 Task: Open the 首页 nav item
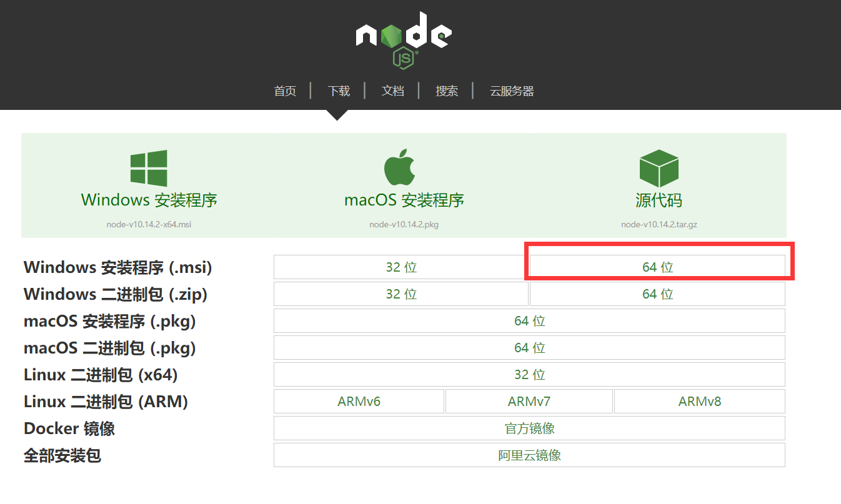point(285,91)
